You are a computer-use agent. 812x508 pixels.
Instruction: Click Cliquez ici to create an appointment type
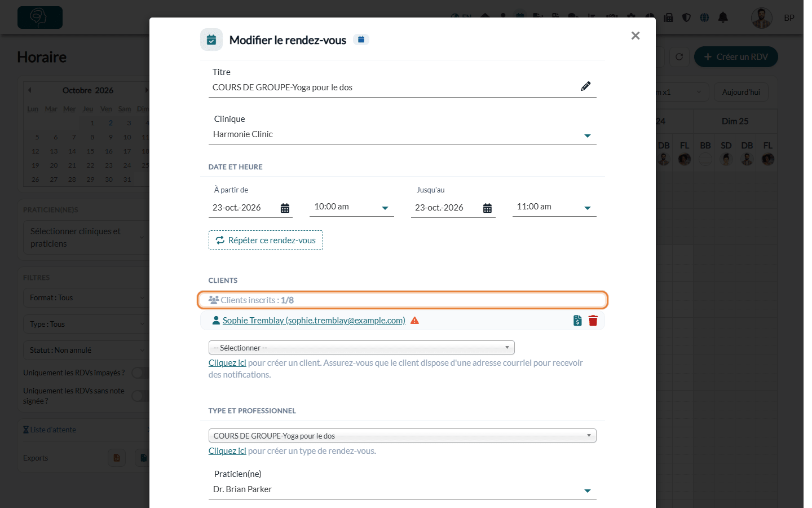click(x=227, y=451)
